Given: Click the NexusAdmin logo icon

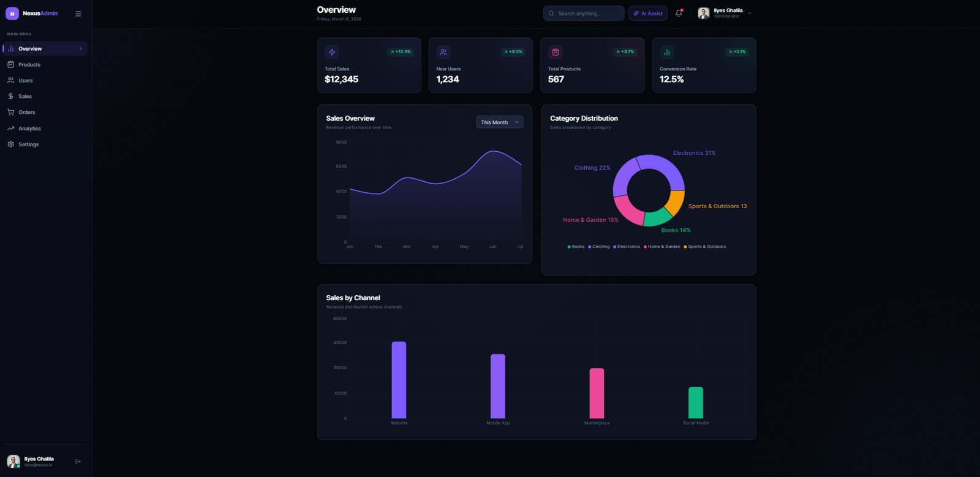Looking at the screenshot, I should 12,13.
